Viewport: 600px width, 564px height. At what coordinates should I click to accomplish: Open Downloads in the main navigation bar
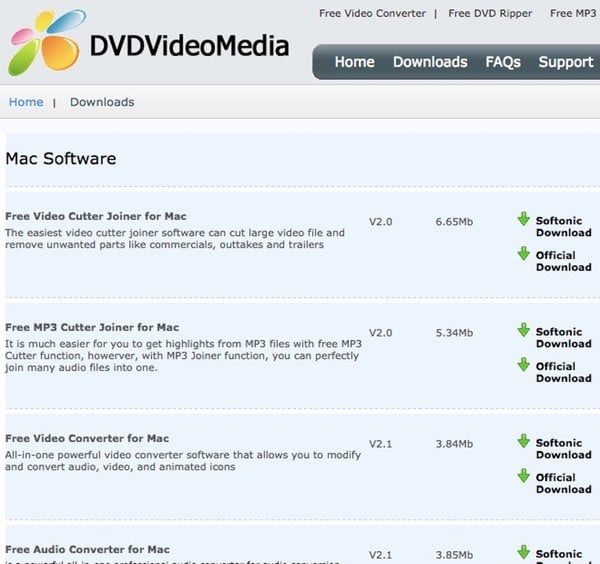point(430,62)
